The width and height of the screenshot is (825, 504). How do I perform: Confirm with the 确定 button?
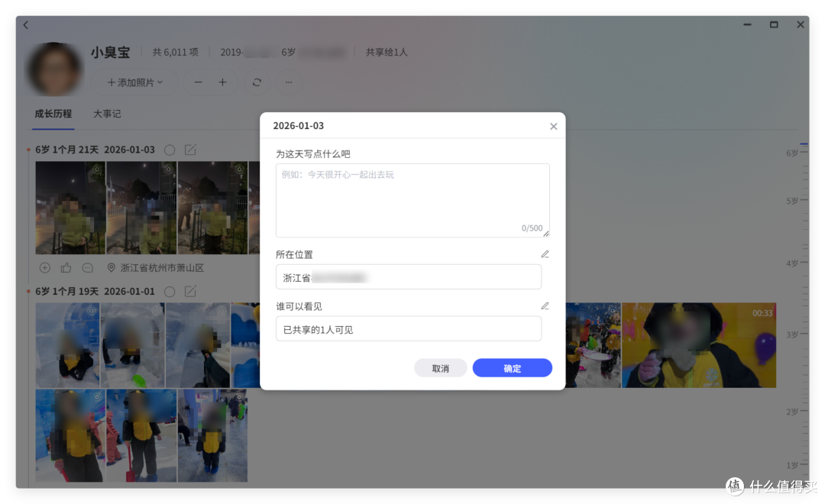(512, 368)
